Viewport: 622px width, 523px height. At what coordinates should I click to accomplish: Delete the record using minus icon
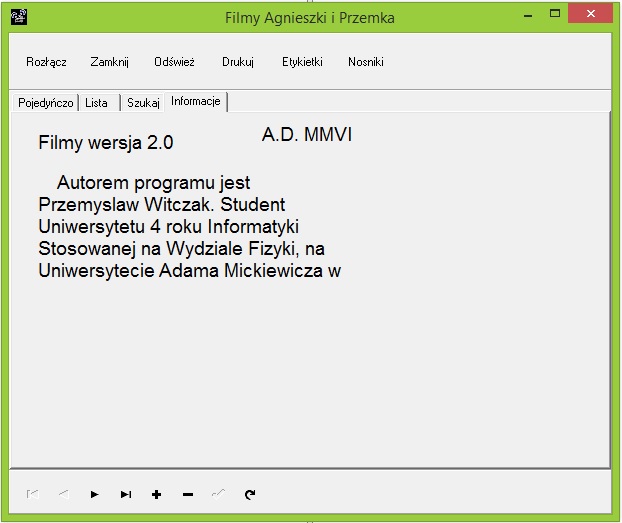[187, 494]
